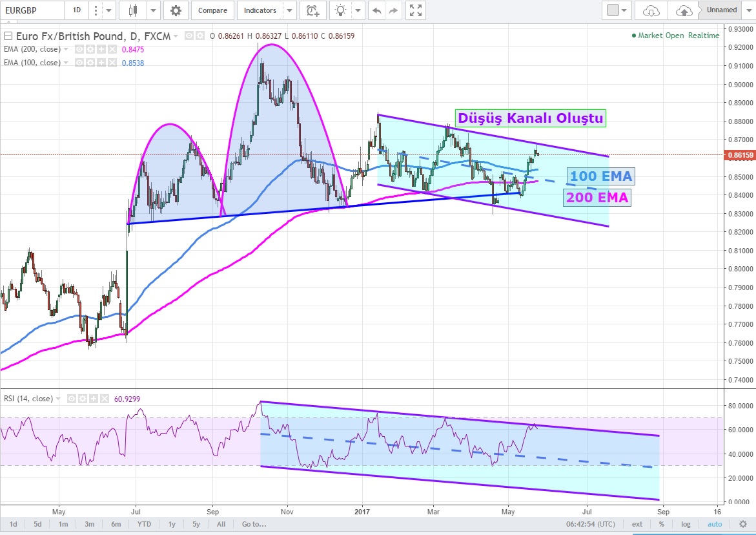Click the load chart cloud download icon
This screenshot has width=756, height=535.
point(652,10)
